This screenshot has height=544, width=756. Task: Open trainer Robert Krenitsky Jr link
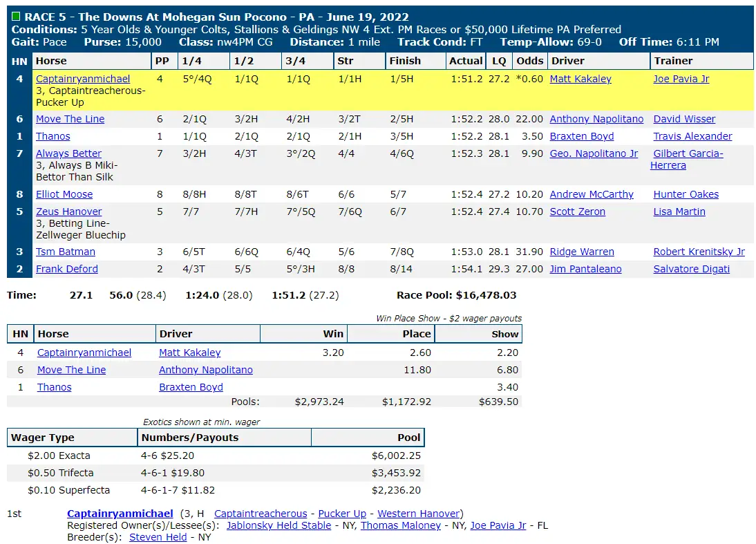coord(699,251)
